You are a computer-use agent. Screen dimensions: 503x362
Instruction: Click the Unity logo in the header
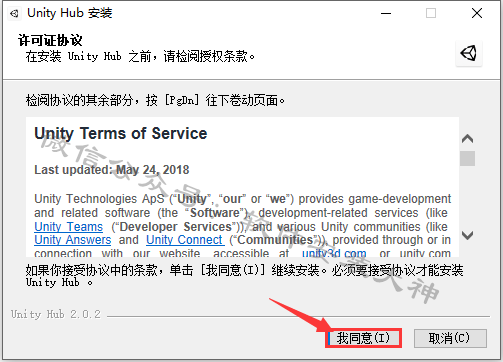469,53
